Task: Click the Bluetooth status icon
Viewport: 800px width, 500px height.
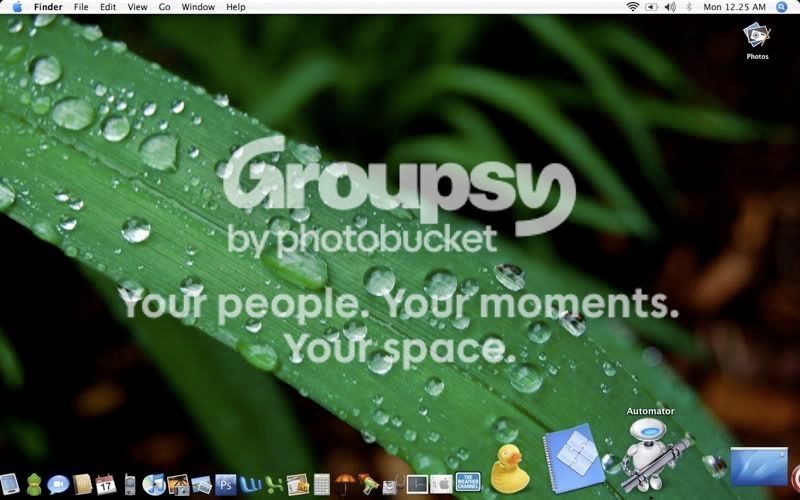Action: 688,7
